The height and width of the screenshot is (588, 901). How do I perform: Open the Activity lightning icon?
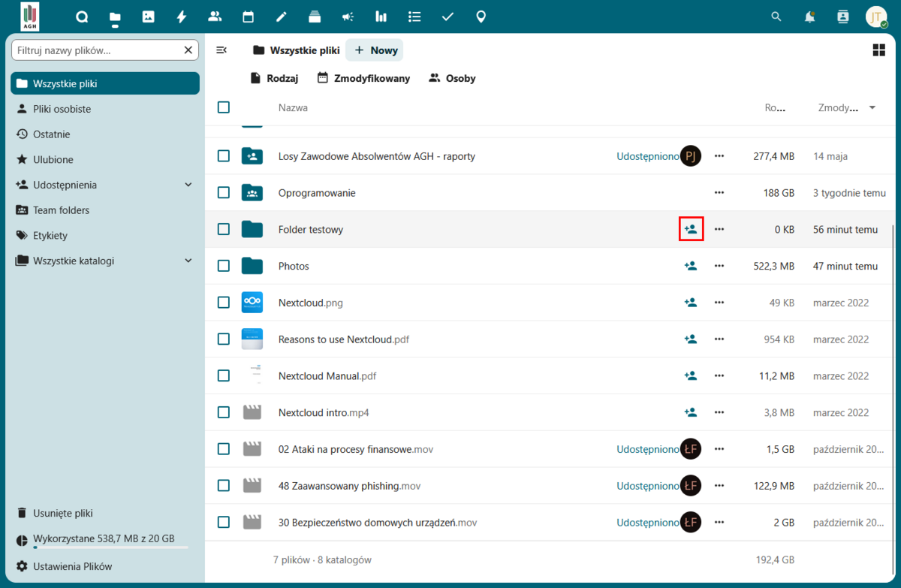(181, 17)
